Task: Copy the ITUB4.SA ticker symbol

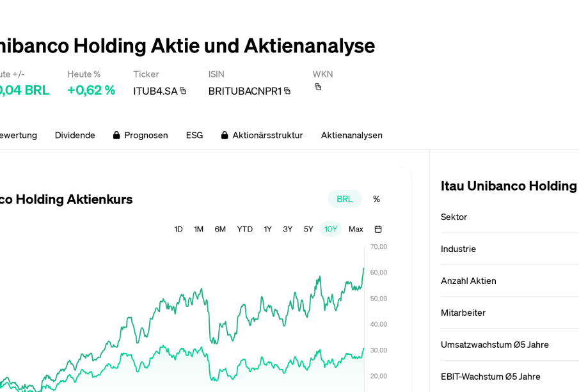Action: pyautogui.click(x=183, y=91)
